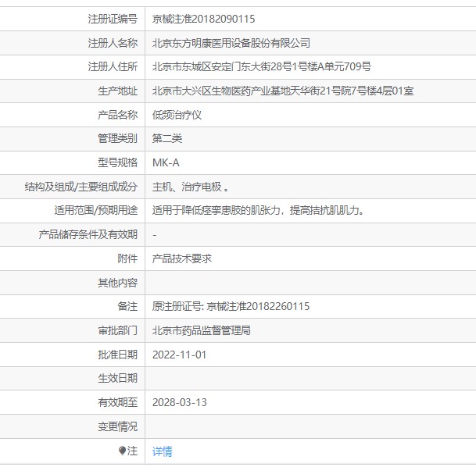Select the 其他内容 label
This screenshot has height=467, width=476.
[117, 283]
